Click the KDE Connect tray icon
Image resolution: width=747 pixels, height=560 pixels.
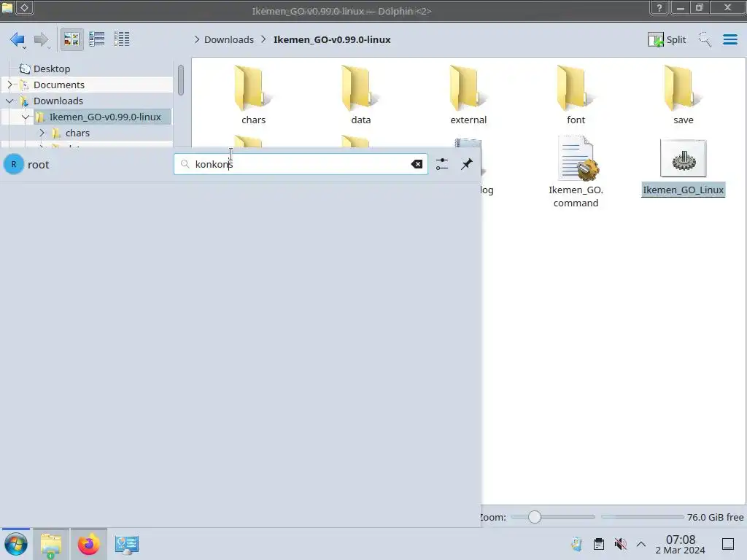pos(576,544)
